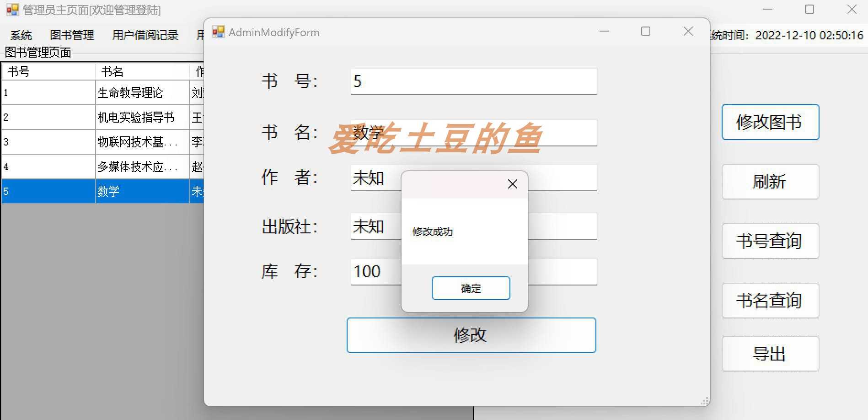Open the 用户借阅记录 menu
868x420 pixels.
click(145, 35)
